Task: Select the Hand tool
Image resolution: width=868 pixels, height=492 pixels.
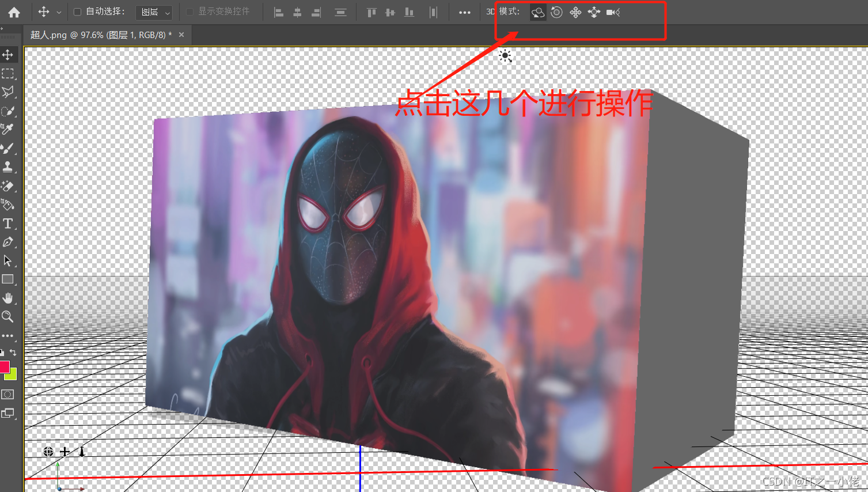Action: pos(8,298)
